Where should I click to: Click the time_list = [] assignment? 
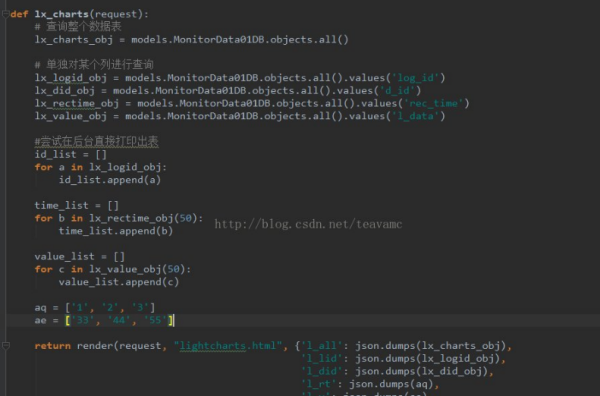(x=77, y=205)
